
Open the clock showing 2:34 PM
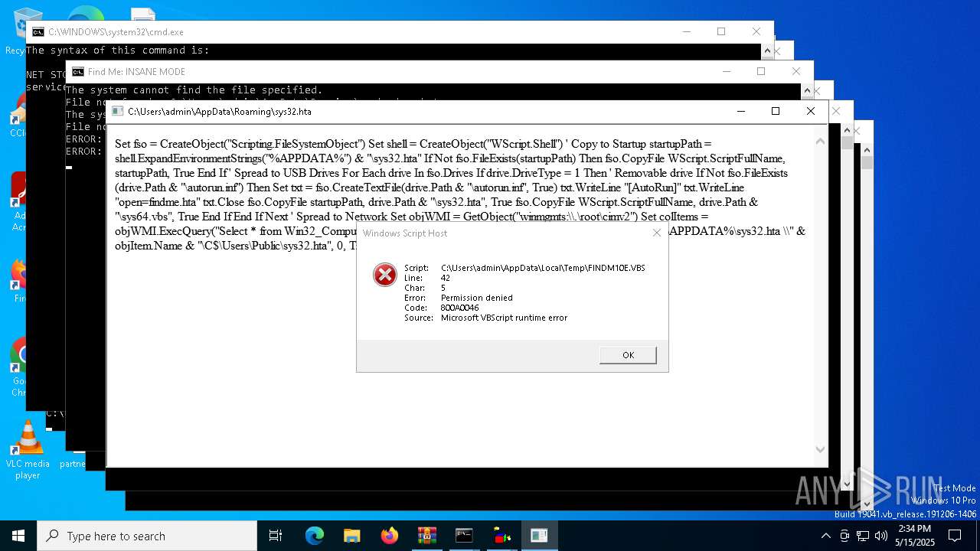coord(915,536)
